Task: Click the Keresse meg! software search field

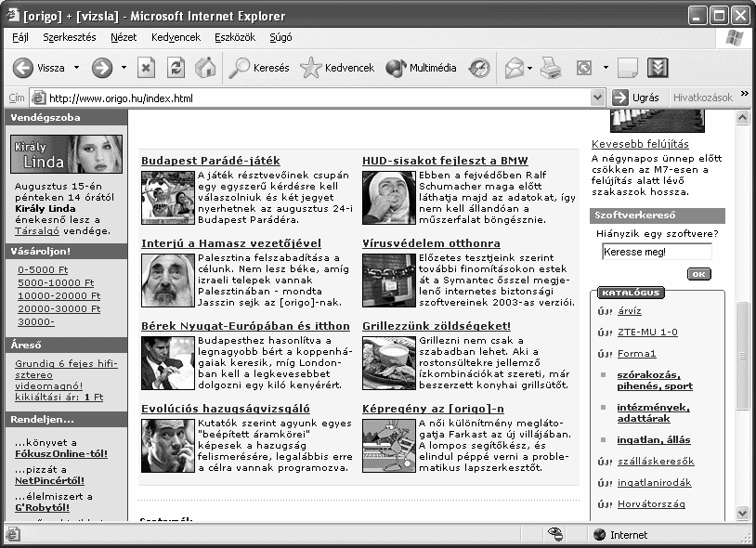Action: pos(657,252)
